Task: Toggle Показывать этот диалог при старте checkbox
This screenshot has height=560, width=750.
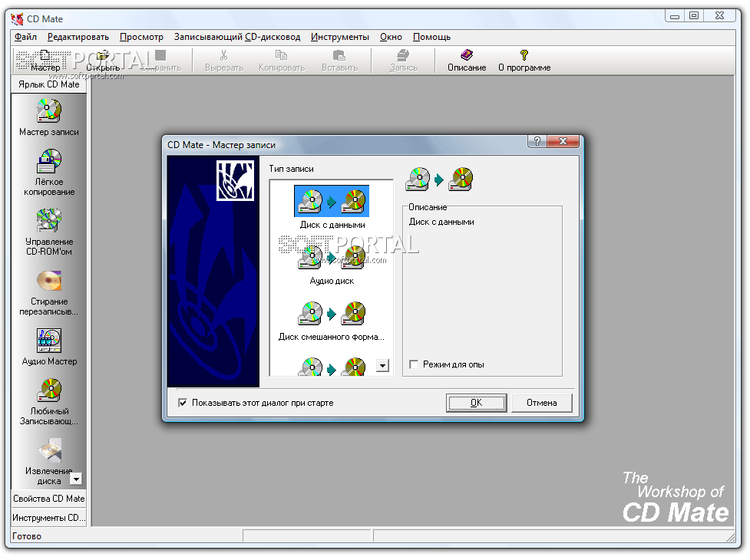Action: [183, 403]
